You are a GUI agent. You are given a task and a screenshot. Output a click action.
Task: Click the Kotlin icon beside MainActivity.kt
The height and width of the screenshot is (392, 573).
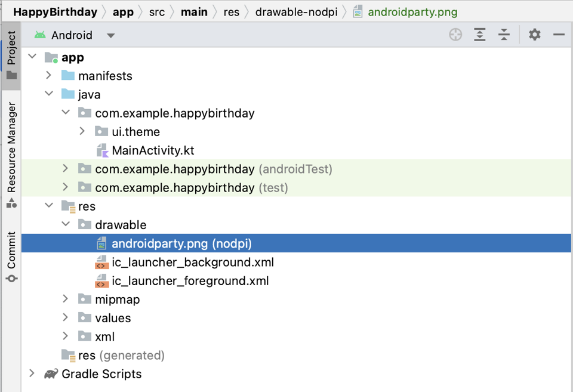(101, 150)
